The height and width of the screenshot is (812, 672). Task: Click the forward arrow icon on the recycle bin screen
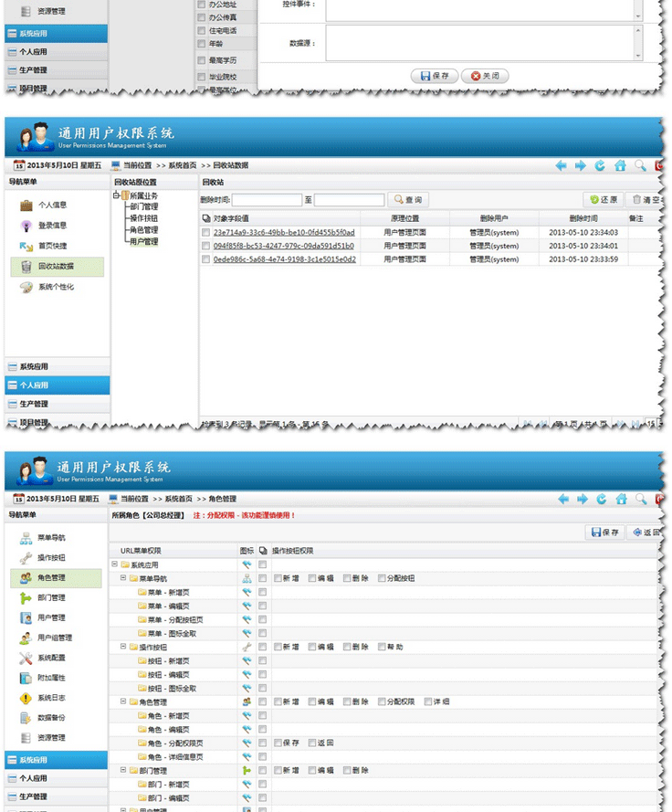pyautogui.click(x=581, y=165)
